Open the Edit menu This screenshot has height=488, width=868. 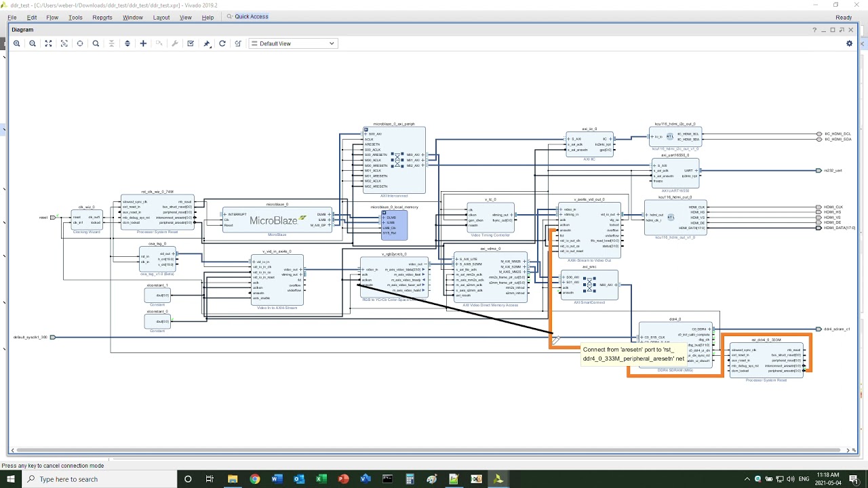point(32,18)
